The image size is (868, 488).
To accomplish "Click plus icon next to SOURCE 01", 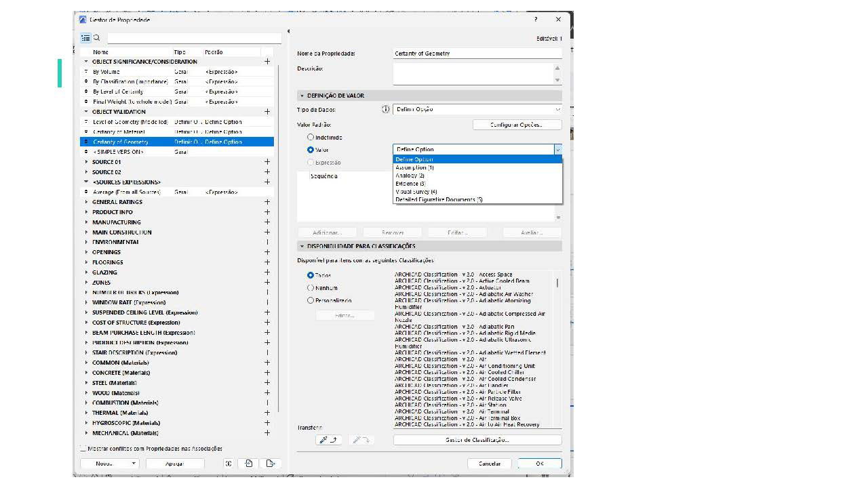I will [x=267, y=162].
